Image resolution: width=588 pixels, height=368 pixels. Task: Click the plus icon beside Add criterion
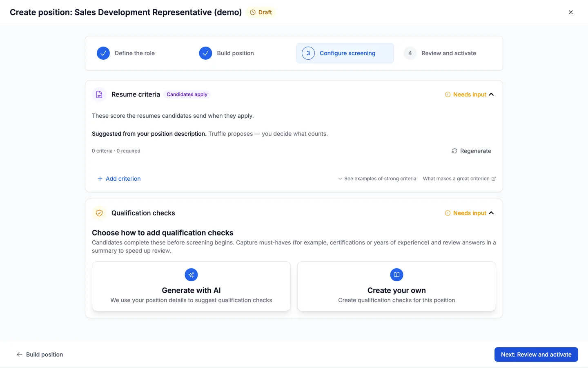tap(100, 179)
